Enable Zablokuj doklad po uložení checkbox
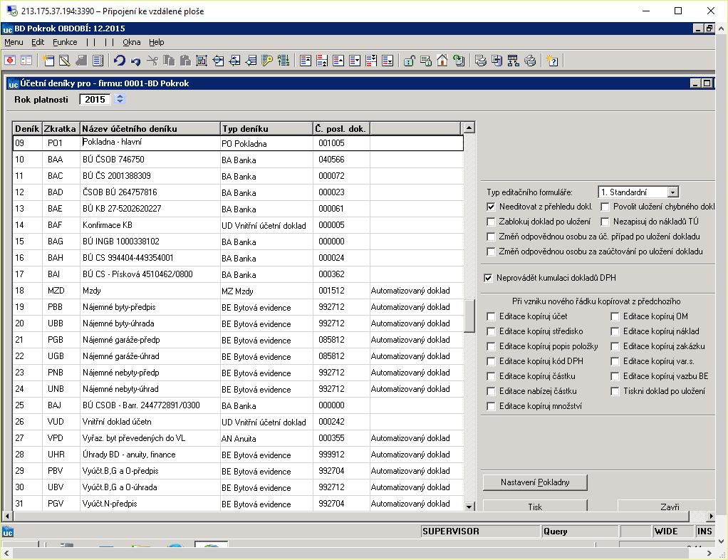Screen dimensions: 728x560 pos(492,222)
